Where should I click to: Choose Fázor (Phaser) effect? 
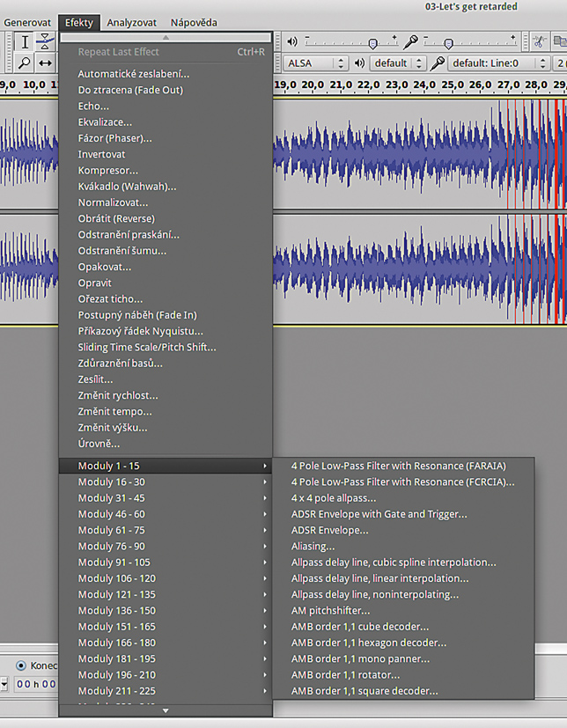[x=166, y=138]
